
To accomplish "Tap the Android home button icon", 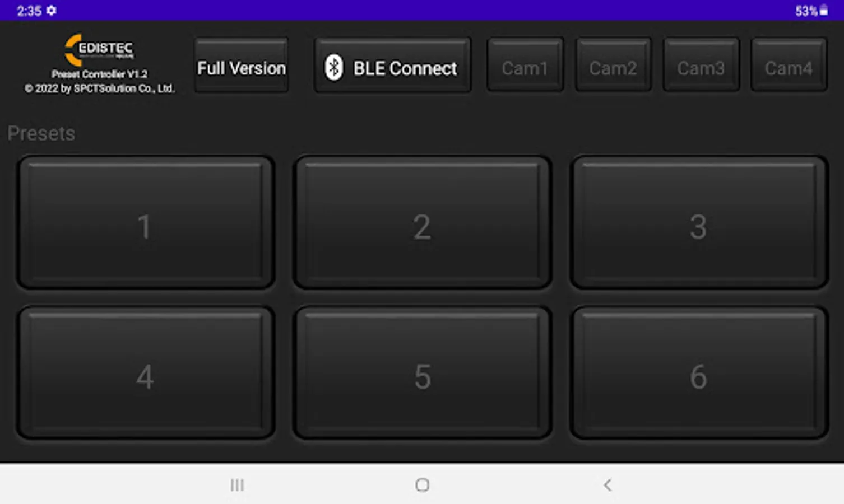I will (423, 485).
